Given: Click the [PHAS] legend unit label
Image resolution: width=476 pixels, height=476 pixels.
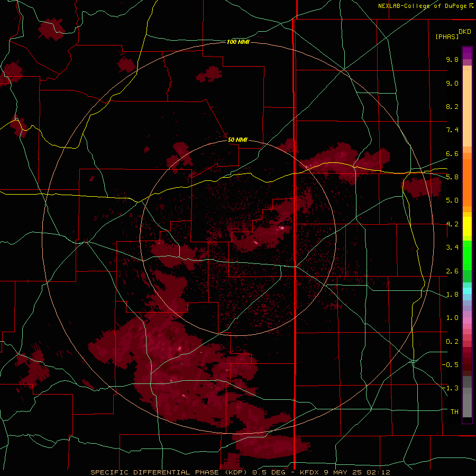Looking at the screenshot, I should (447, 36).
